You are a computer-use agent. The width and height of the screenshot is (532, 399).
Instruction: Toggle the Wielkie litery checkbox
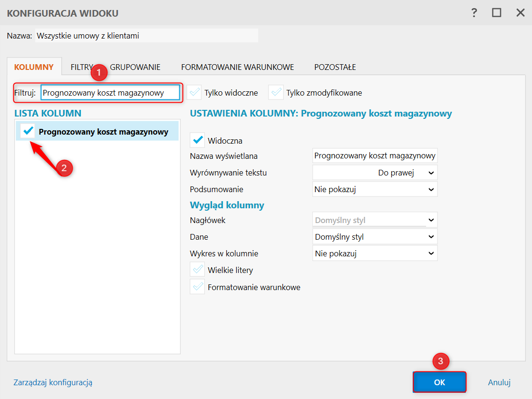pos(197,270)
